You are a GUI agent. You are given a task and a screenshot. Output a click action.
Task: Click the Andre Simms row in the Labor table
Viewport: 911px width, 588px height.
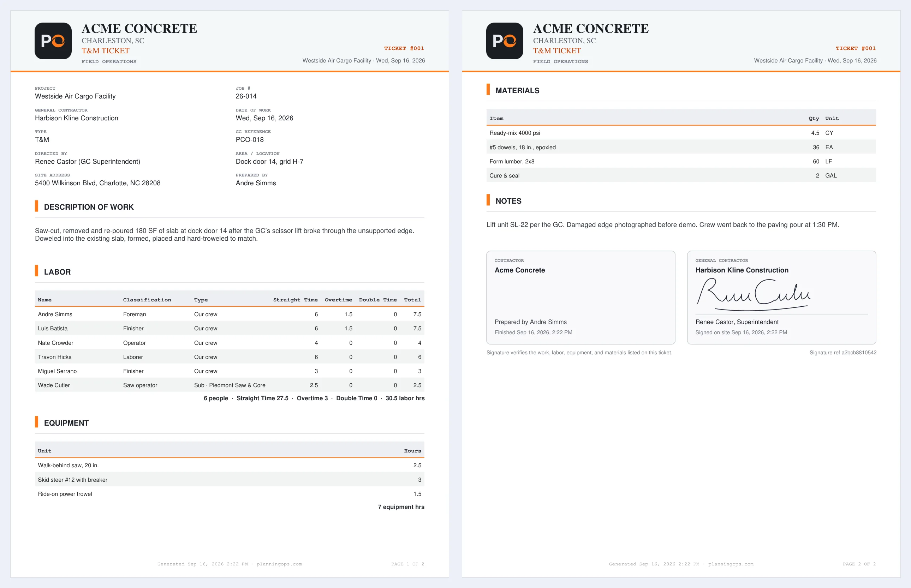(230, 314)
